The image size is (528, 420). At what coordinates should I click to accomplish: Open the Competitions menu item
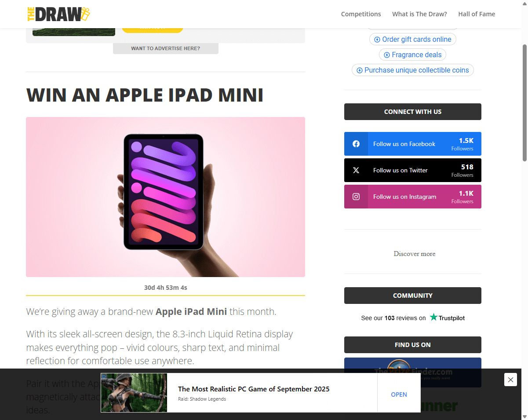pos(361,14)
